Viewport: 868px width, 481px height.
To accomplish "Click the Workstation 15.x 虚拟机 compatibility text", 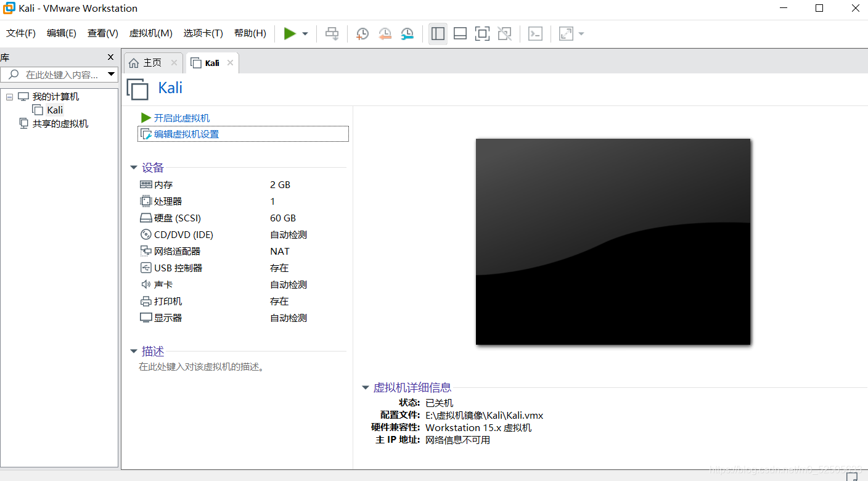I will click(x=478, y=427).
